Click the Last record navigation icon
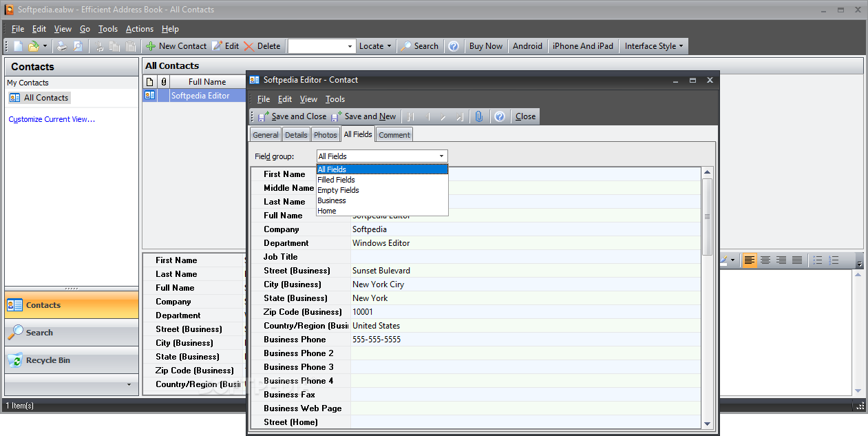Screen dimensions: 868x436 click(460, 116)
